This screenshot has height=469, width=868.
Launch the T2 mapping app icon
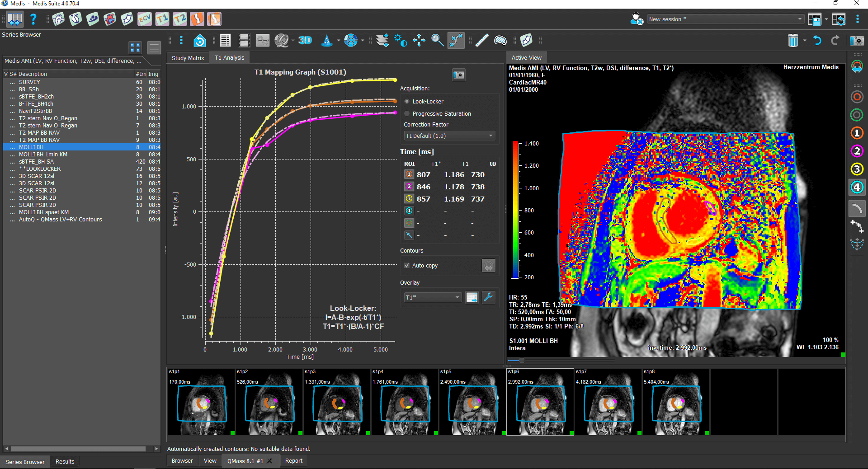(x=179, y=19)
